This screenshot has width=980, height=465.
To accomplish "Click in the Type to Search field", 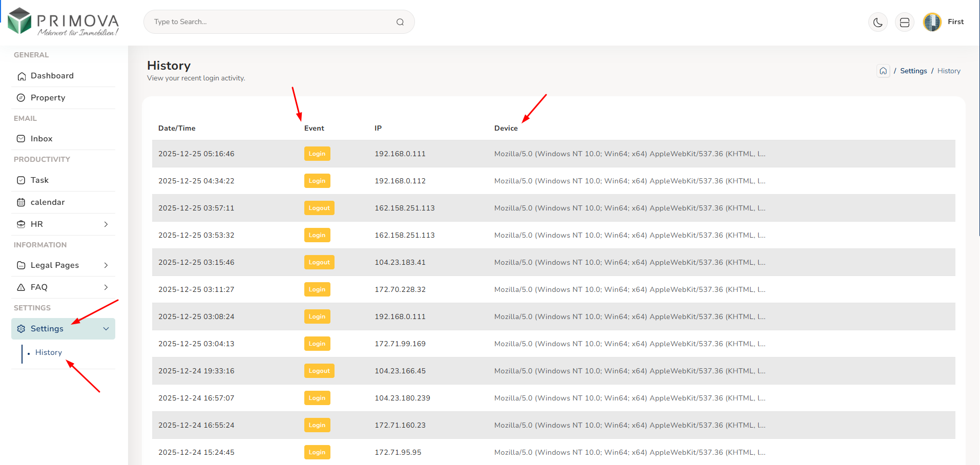I will click(272, 22).
